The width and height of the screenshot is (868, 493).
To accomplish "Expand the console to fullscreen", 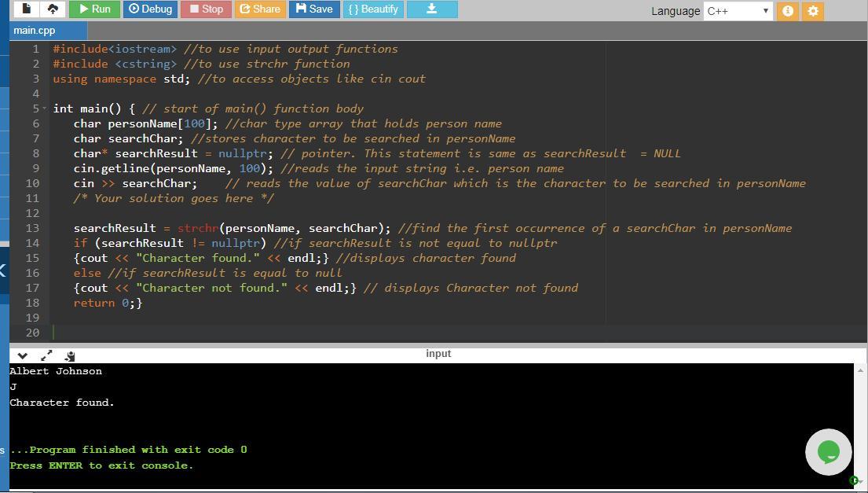I will click(46, 355).
